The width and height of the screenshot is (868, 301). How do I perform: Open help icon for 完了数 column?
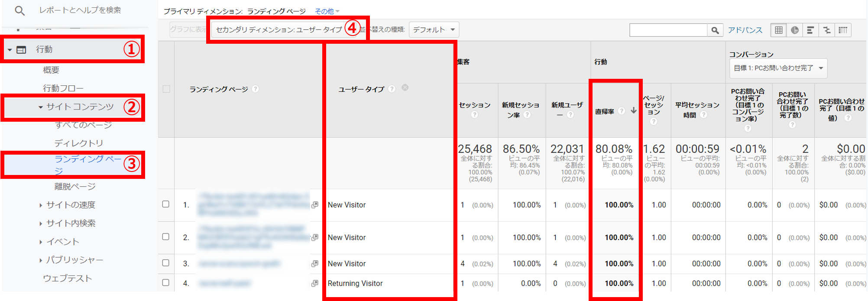click(x=792, y=125)
